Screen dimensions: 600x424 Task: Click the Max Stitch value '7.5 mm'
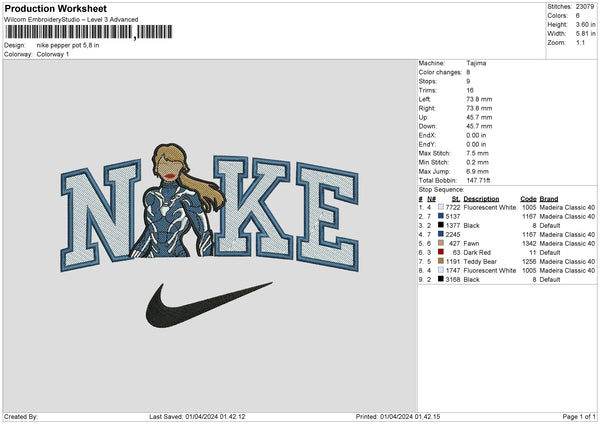[x=478, y=153]
